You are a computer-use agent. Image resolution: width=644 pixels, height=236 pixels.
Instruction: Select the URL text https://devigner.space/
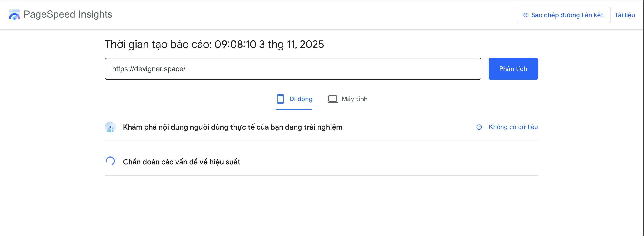tap(149, 69)
